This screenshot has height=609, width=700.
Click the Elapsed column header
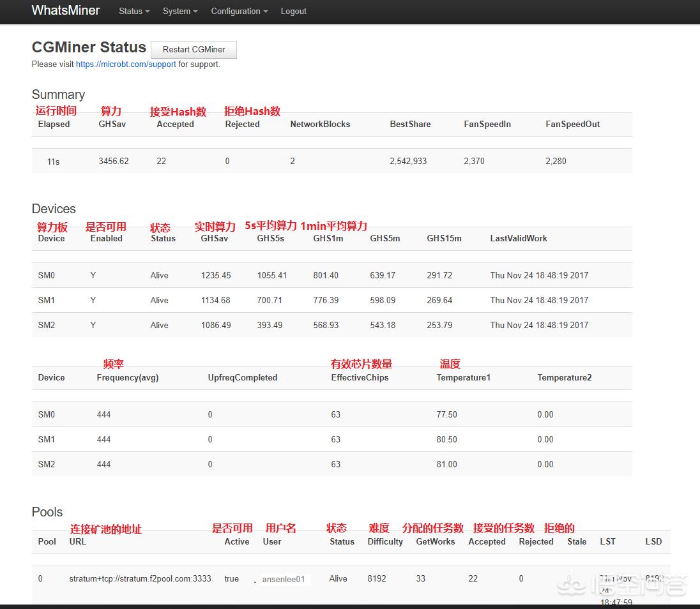tap(54, 124)
